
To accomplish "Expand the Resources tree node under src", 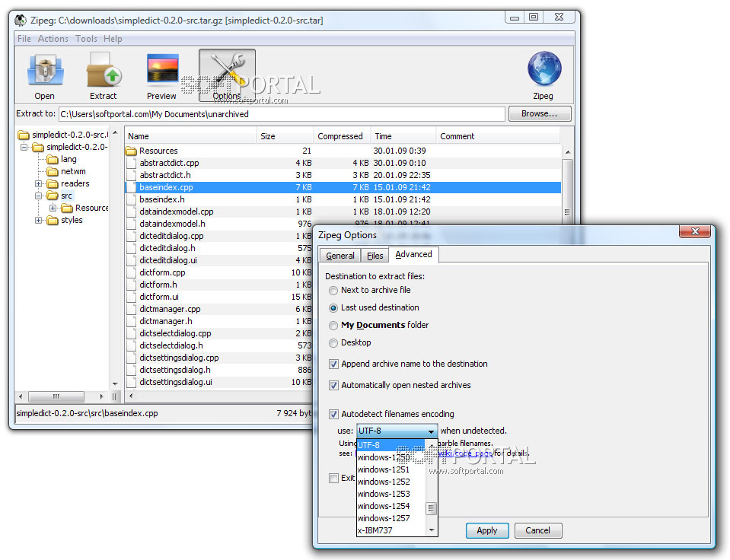I will [x=53, y=208].
